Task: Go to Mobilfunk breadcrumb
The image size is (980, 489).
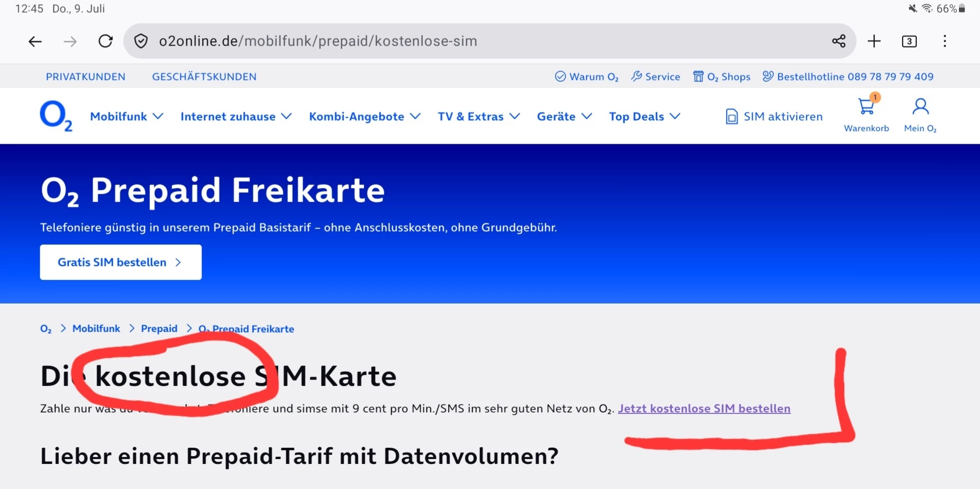Action: pos(96,329)
